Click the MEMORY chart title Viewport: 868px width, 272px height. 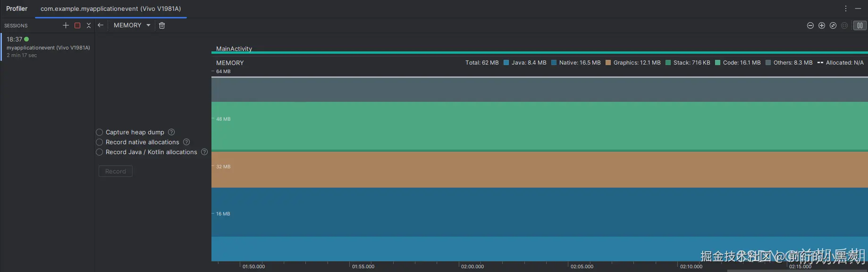(x=230, y=63)
